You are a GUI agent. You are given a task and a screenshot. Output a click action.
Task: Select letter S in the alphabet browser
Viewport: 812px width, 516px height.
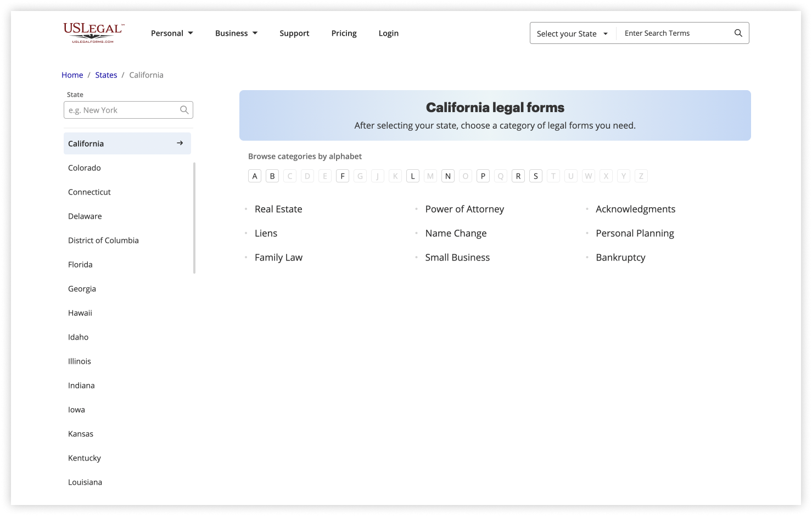tap(535, 175)
